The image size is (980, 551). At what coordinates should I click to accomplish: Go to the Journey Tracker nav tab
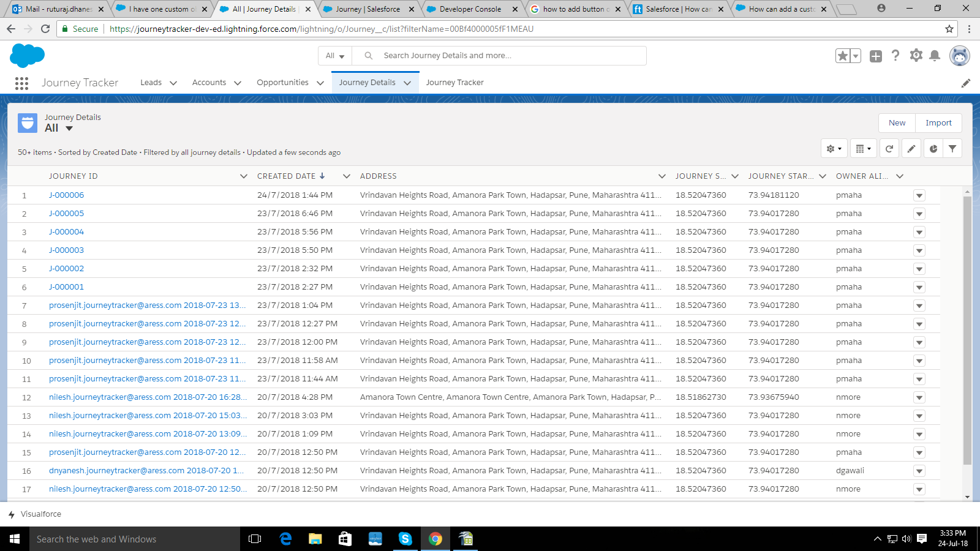[454, 83]
